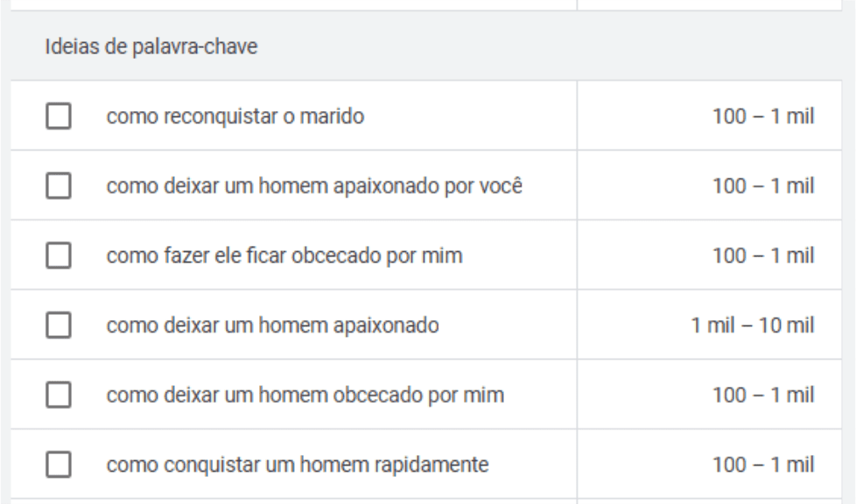Select the keyword text 'como deixar um homem apaixonado'
Viewport: 856px width, 504px height.
pyautogui.click(x=273, y=325)
